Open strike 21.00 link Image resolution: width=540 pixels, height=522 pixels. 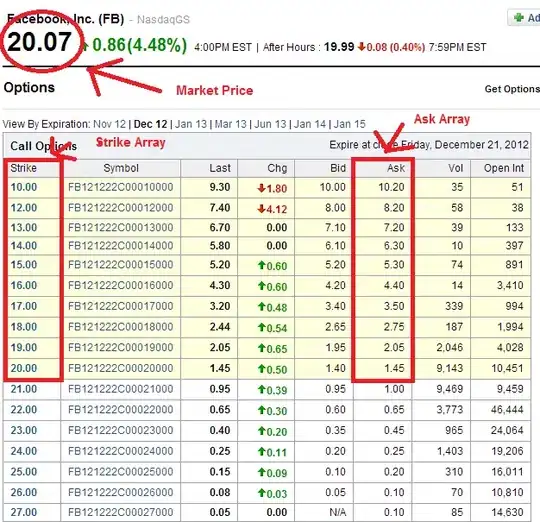(x=23, y=389)
